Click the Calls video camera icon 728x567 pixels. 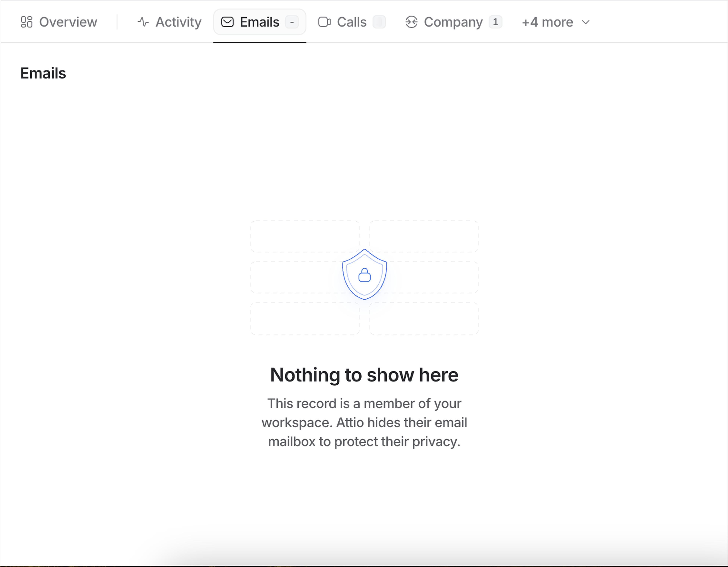(324, 22)
